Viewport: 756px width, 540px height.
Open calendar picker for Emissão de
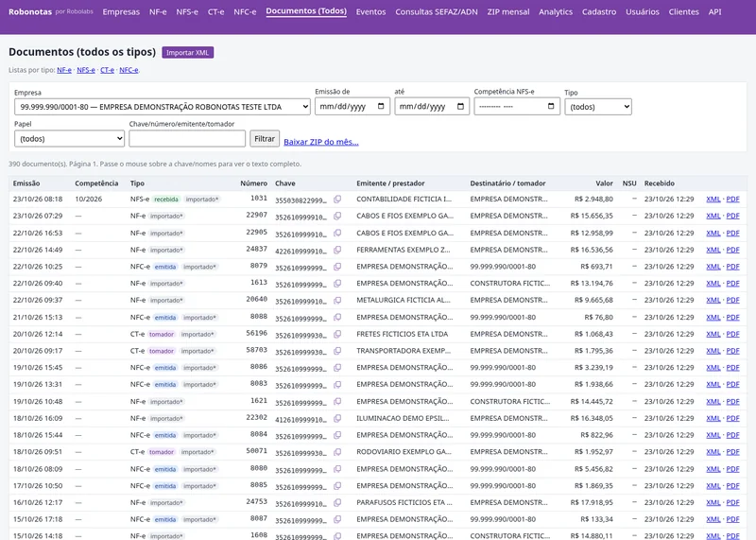[381, 106]
